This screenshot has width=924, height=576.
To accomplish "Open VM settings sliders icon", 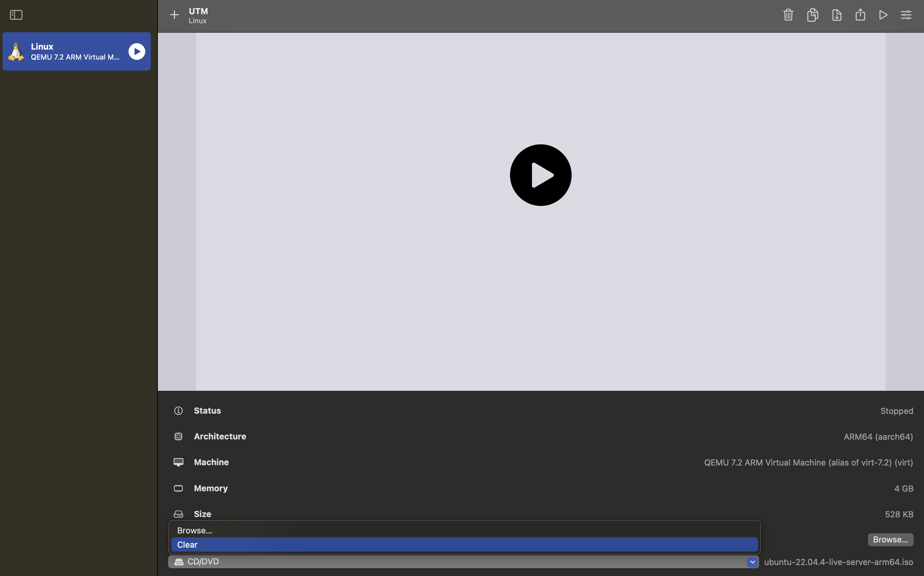I will (906, 15).
